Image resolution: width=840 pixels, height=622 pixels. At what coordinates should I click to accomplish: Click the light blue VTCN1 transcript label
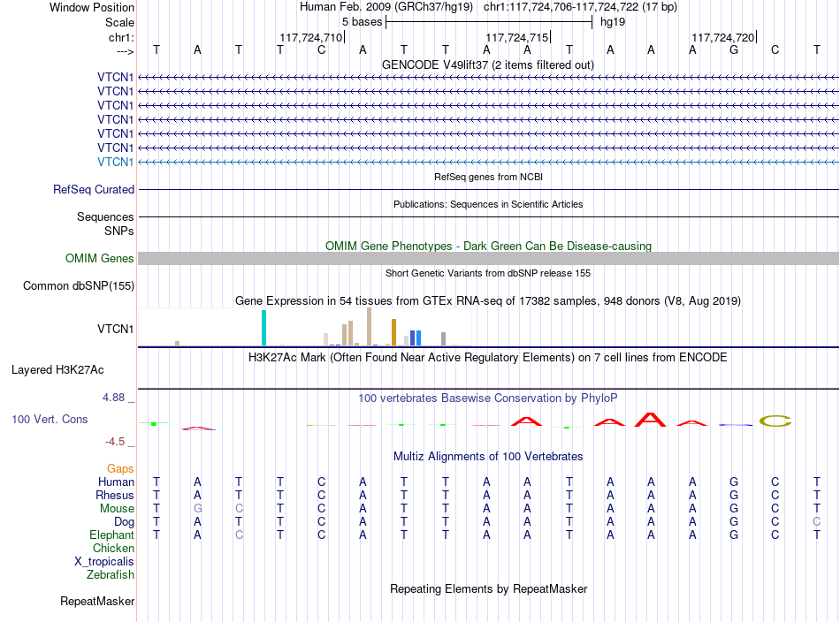115,162
